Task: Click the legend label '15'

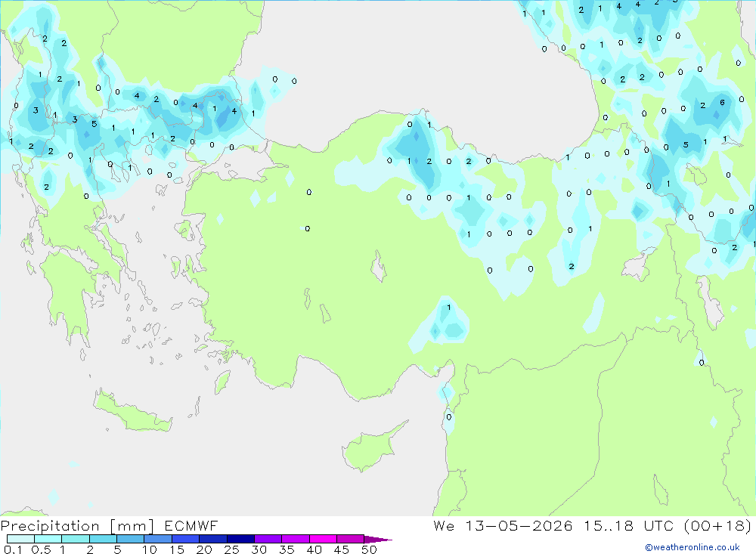Action: coord(177,549)
